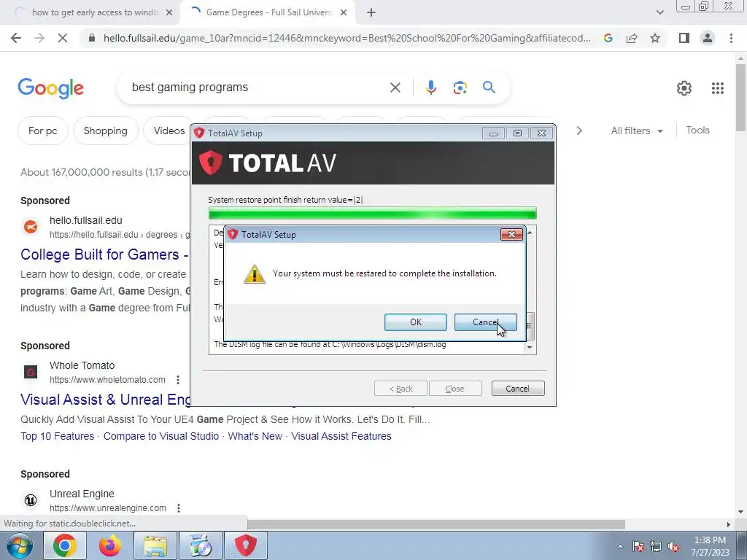Click TotalAV shield taskbar icon
This screenshot has height=560, width=747.
tap(245, 545)
